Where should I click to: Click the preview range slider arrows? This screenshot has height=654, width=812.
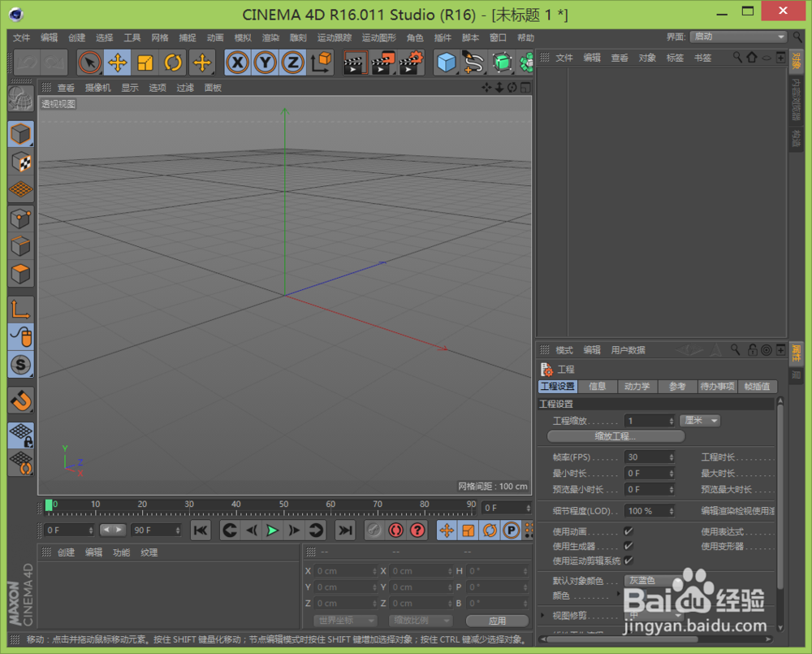[x=112, y=530]
